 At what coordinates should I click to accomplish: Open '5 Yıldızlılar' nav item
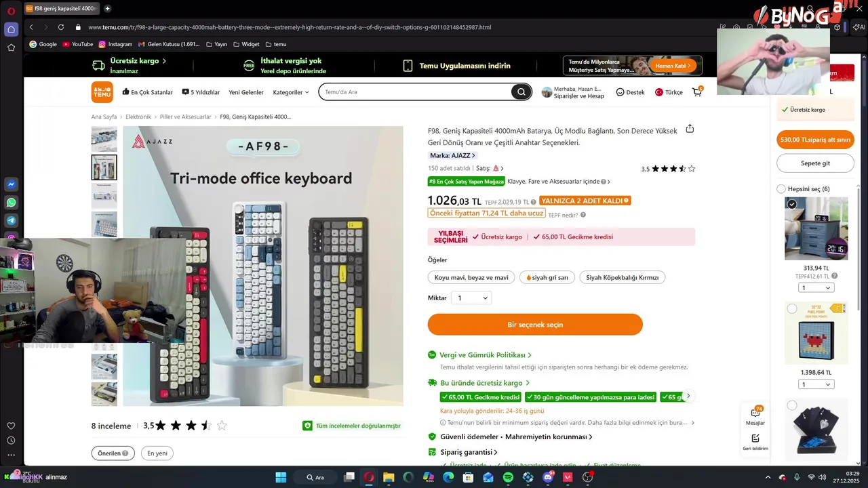point(201,92)
